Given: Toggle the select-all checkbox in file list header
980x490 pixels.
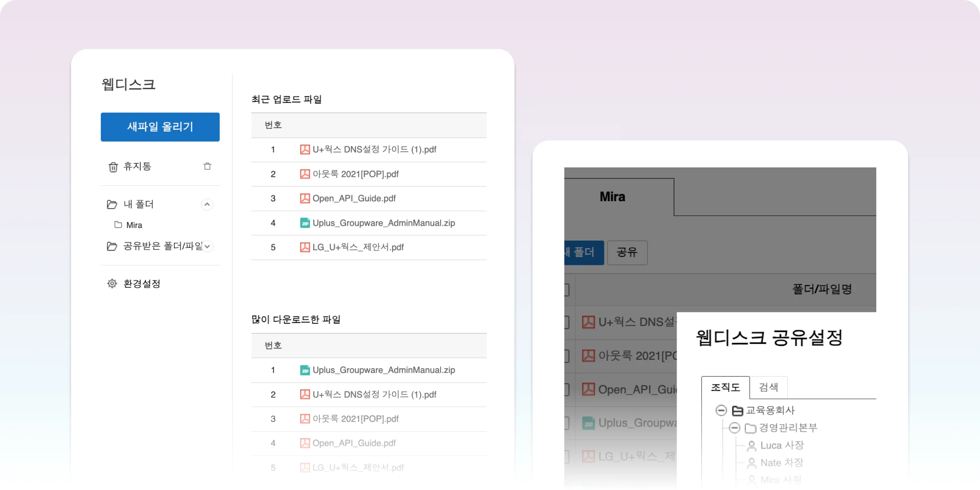Looking at the screenshot, I should pyautogui.click(x=567, y=290).
